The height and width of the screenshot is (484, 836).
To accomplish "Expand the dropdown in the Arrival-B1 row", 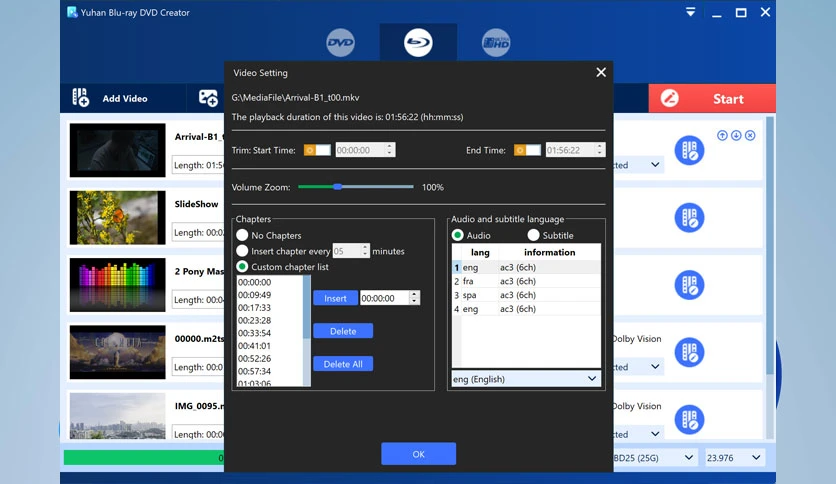I will point(655,165).
